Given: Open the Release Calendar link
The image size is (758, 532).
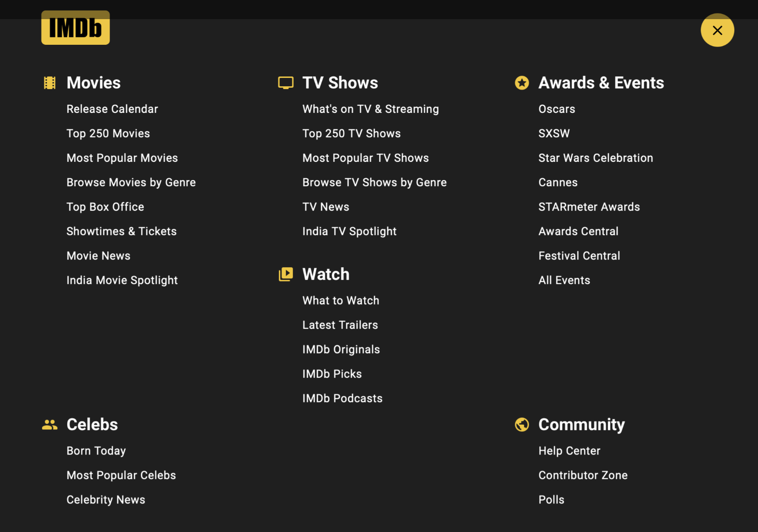Looking at the screenshot, I should click(112, 109).
